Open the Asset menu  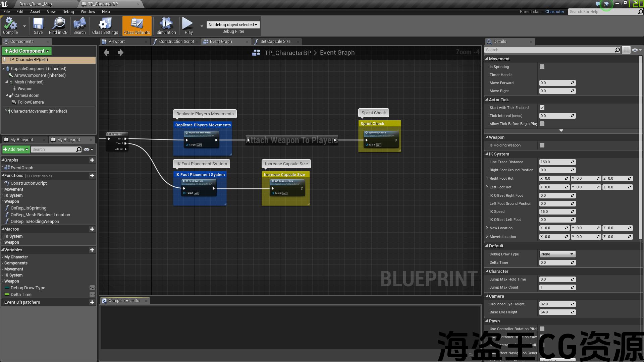coord(35,11)
